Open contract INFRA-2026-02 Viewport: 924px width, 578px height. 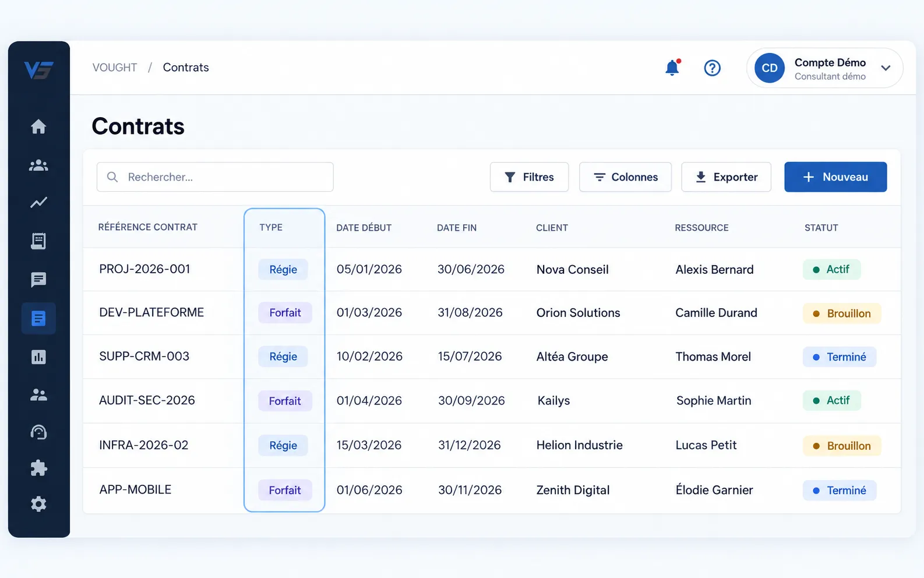(144, 445)
